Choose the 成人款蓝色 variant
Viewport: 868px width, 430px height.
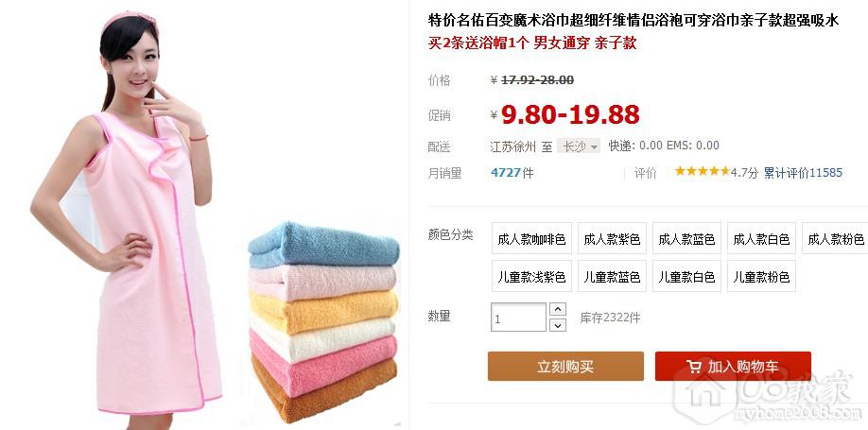(x=686, y=238)
